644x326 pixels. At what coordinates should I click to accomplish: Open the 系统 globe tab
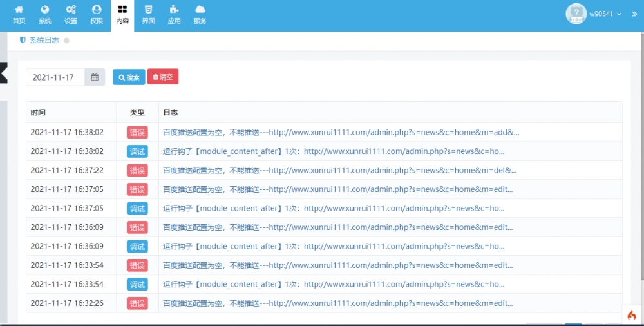tap(45, 15)
